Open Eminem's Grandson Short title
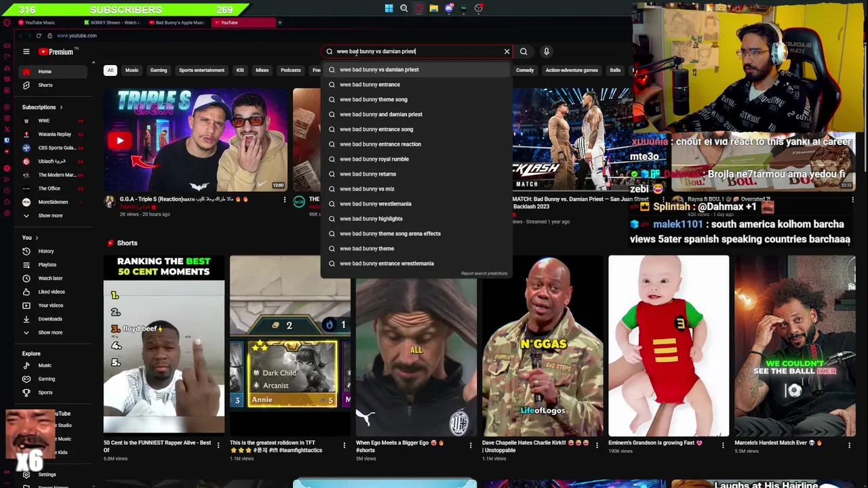Viewport: 868px width, 488px height. [655, 443]
